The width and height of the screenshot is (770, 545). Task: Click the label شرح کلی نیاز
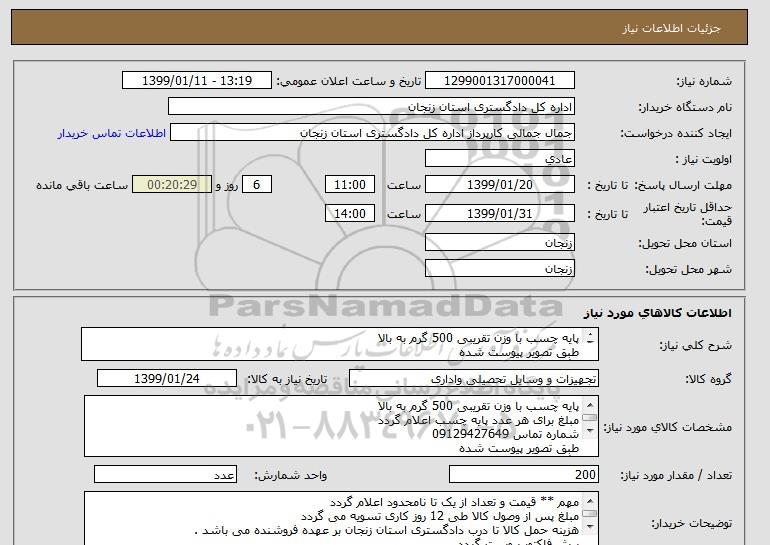pos(696,346)
